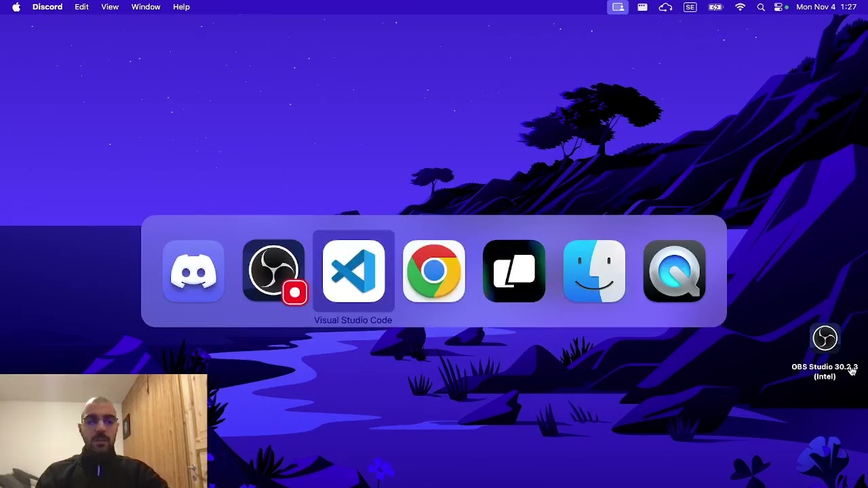The width and height of the screenshot is (868, 488).
Task: Click the Mon Nov 4 date and time
Action: coord(826,7)
